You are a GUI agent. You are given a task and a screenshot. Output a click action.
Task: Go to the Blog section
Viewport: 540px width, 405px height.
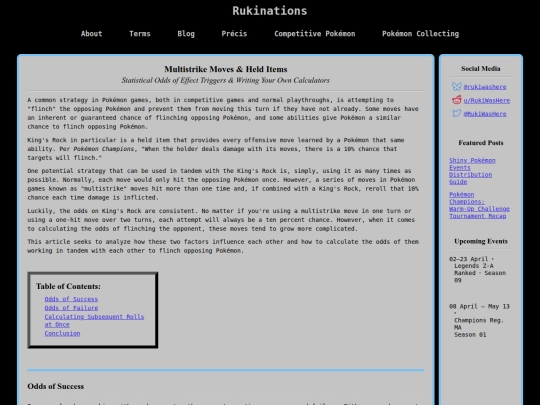(x=186, y=34)
